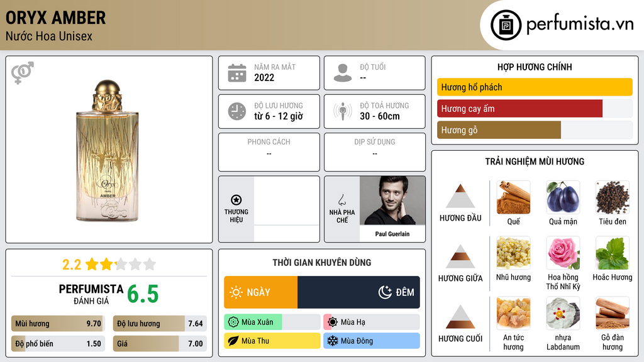Select the Nhũ hương note image
The image size is (644, 362).
pyautogui.click(x=513, y=253)
